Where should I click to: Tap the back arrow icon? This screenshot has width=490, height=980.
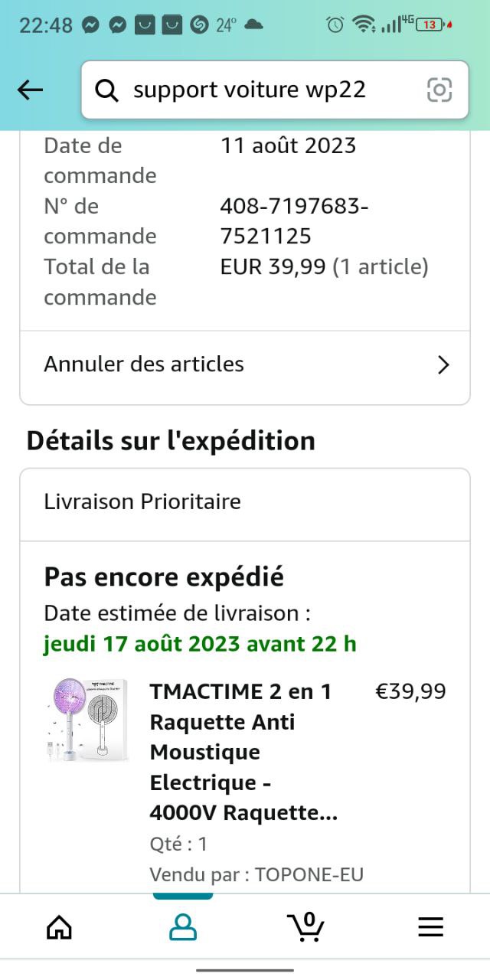pyautogui.click(x=31, y=90)
